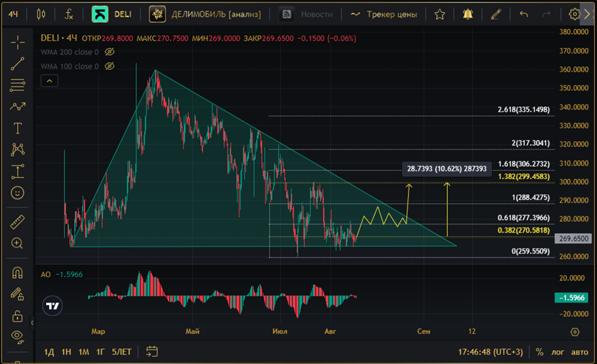
Task: Change the 4Ч timeframe selector
Action: [13, 14]
